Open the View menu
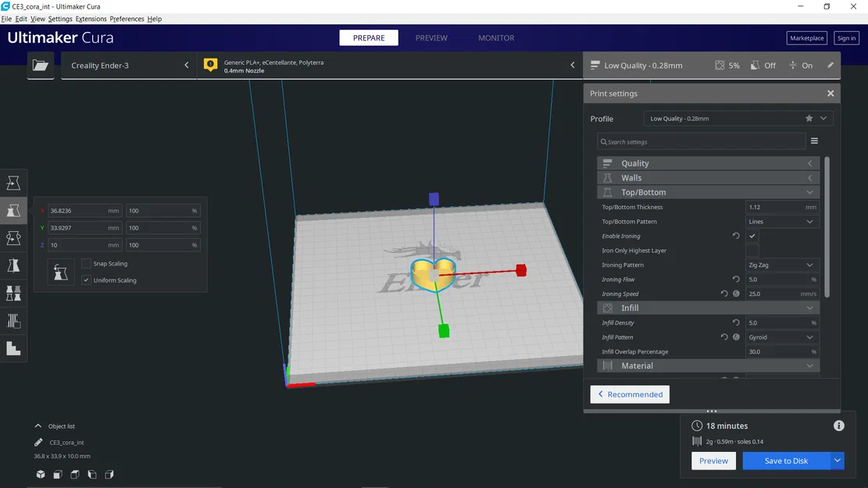 pos(38,19)
